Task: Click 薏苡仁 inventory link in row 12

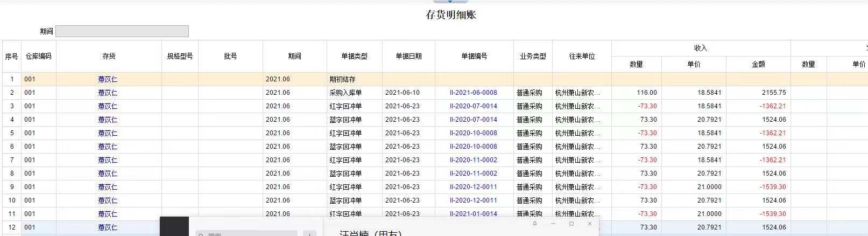Action: pyautogui.click(x=108, y=227)
